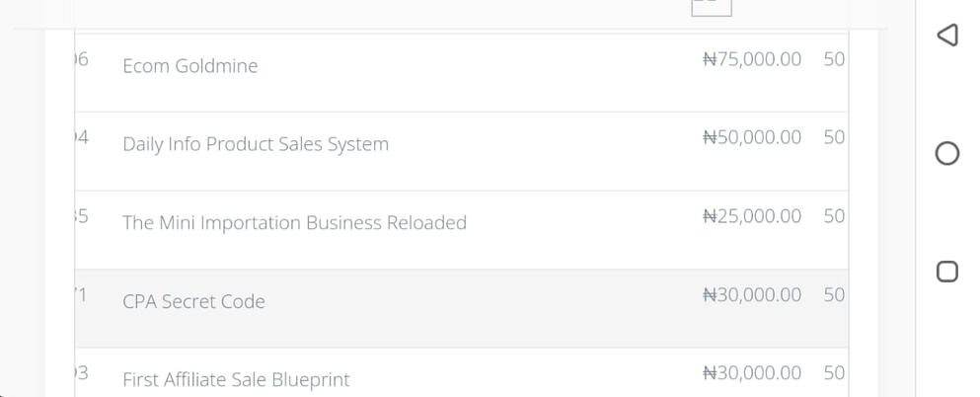The height and width of the screenshot is (397, 980).
Task: Click the ₦50,000.00 price cell
Action: tap(751, 137)
